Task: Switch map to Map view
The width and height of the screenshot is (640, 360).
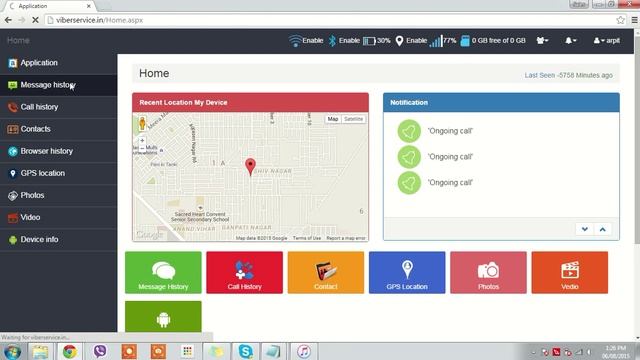Action: 333,119
